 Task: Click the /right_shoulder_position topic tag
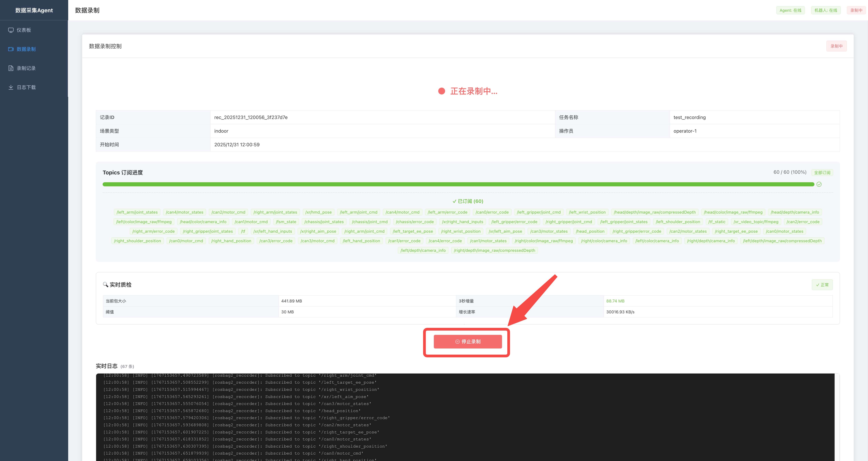point(137,241)
